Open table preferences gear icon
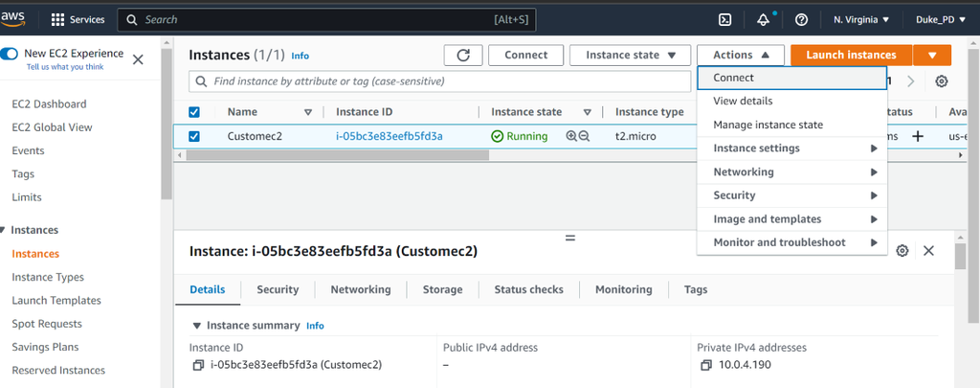The image size is (980, 388). point(942,81)
